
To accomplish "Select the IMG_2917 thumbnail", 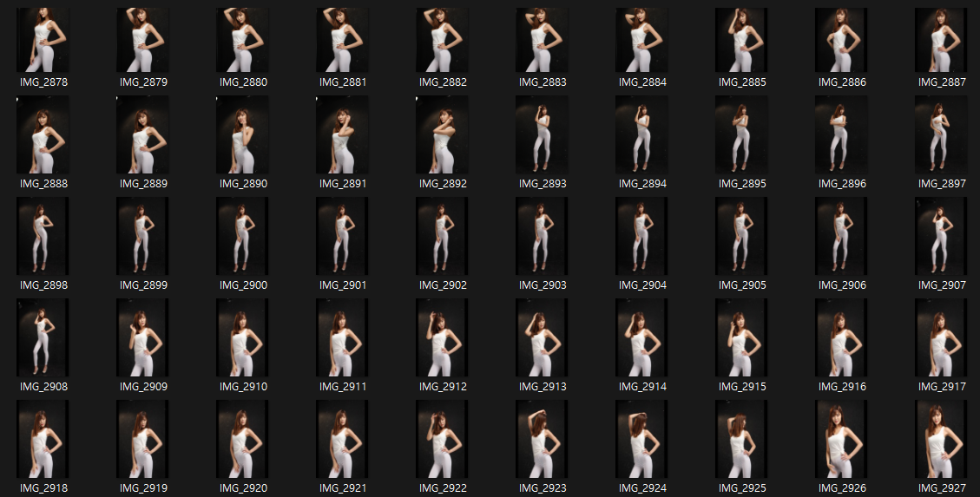I will pyautogui.click(x=942, y=337).
